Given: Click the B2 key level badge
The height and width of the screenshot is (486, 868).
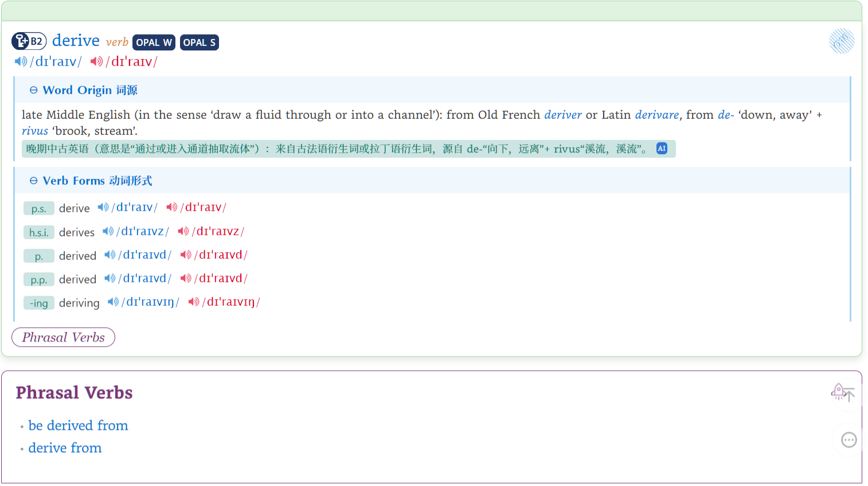Looking at the screenshot, I should coord(29,41).
